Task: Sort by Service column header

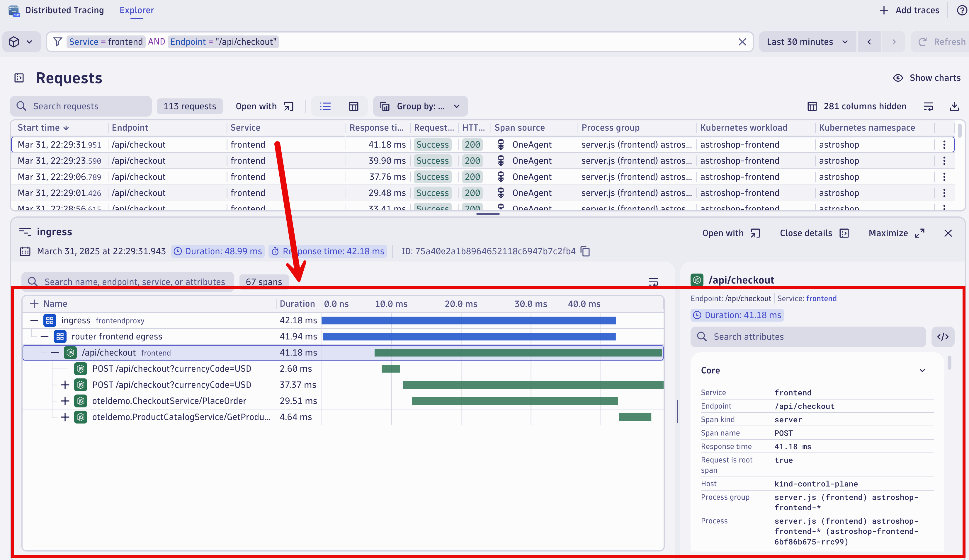Action: [x=245, y=128]
